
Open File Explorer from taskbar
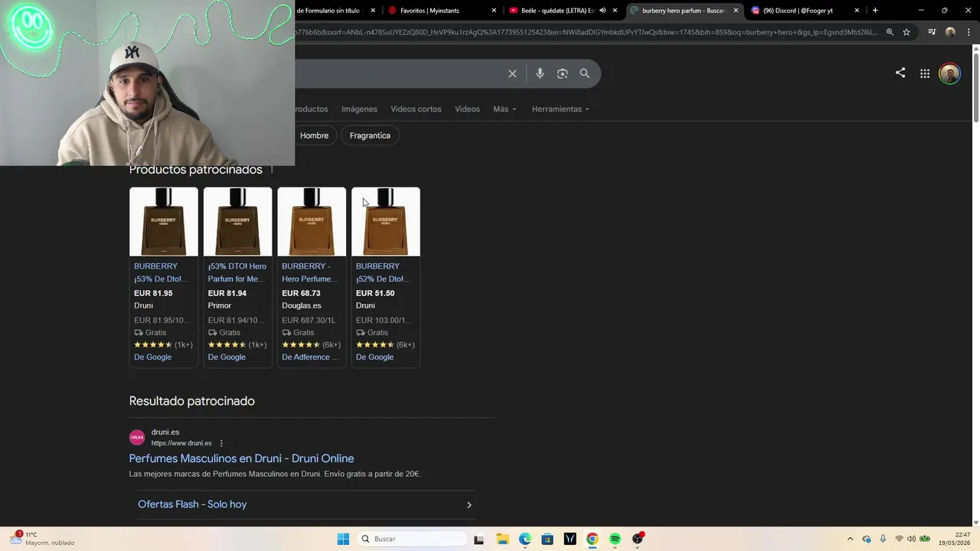tap(502, 539)
